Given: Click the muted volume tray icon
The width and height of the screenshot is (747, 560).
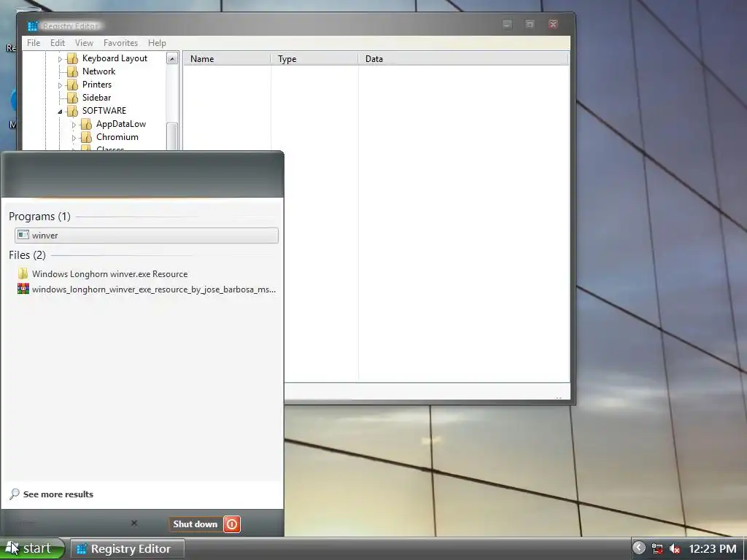Looking at the screenshot, I should (x=674, y=549).
